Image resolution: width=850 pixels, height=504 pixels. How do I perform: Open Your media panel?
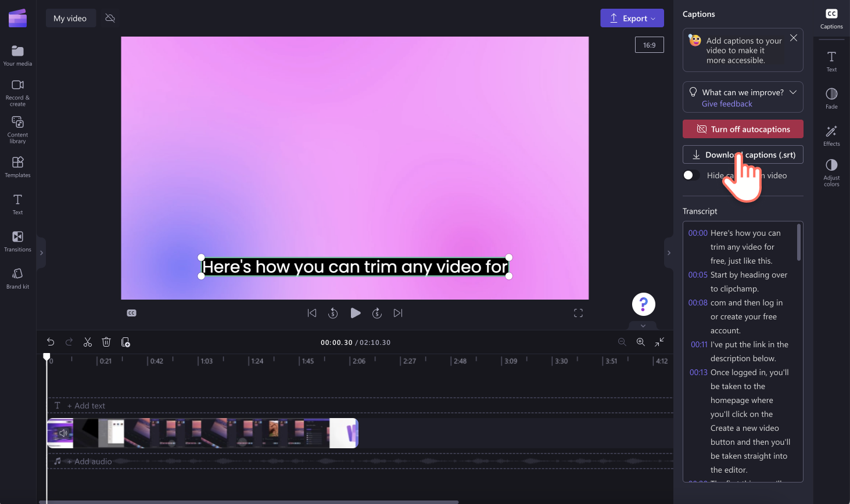(17, 56)
